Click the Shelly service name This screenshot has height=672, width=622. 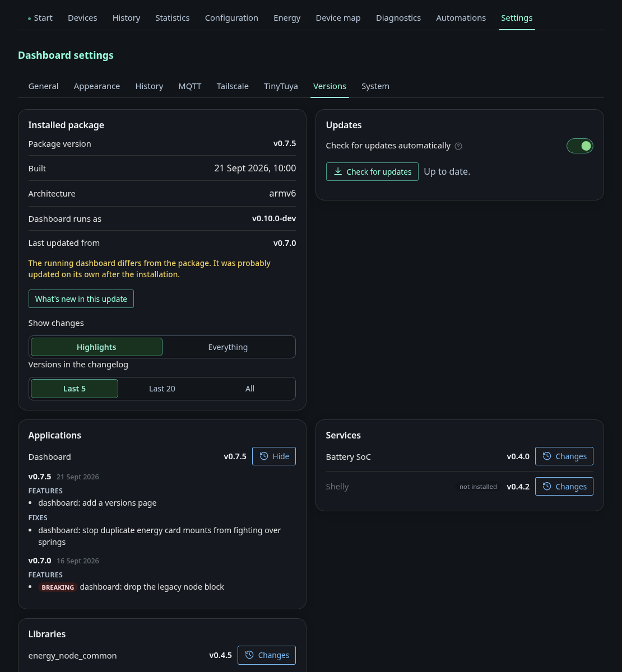click(x=337, y=487)
